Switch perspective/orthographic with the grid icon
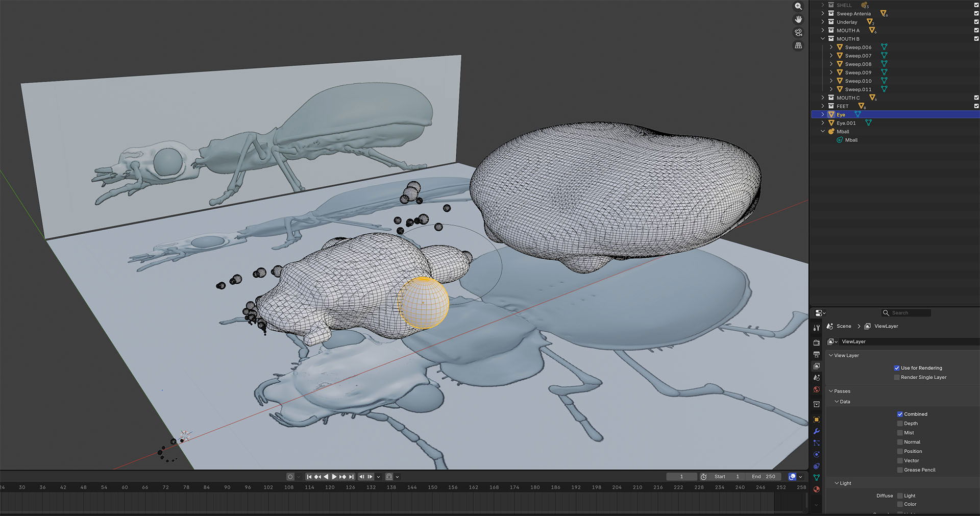 (x=798, y=45)
